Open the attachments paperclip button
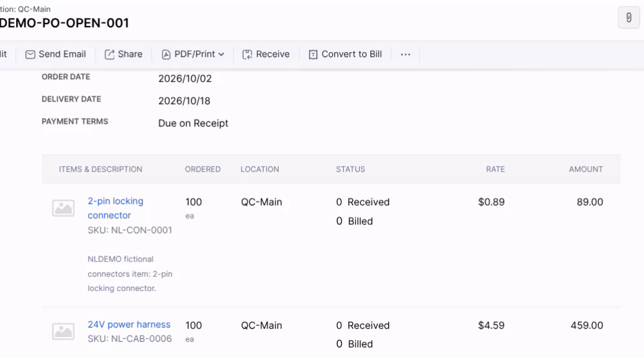 (629, 18)
